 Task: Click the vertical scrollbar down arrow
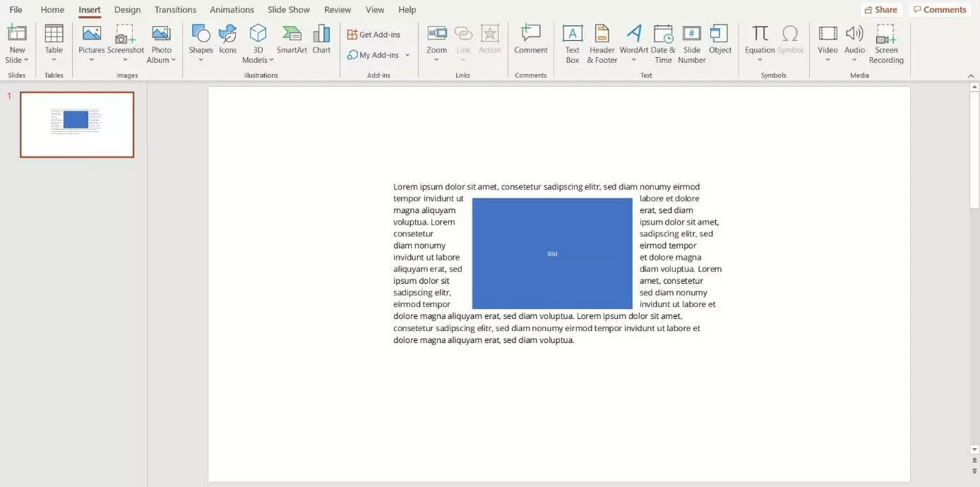point(974,449)
